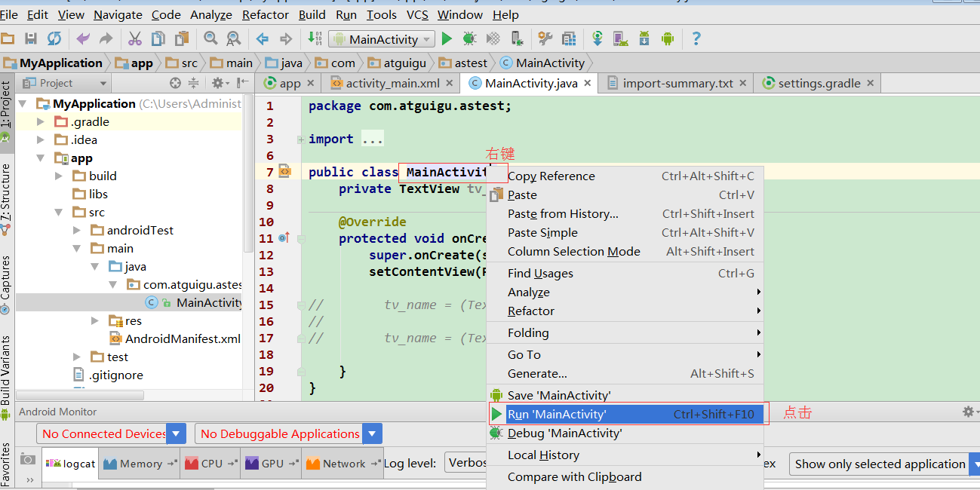Screen dimensions: 980x490
Task: Expand the import fold on line 3
Action: pos(301,139)
